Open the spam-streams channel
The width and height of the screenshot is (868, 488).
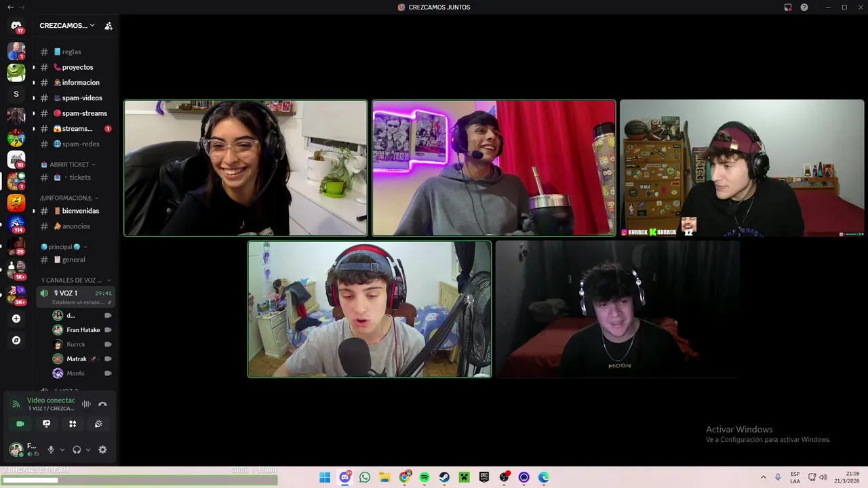75,113
